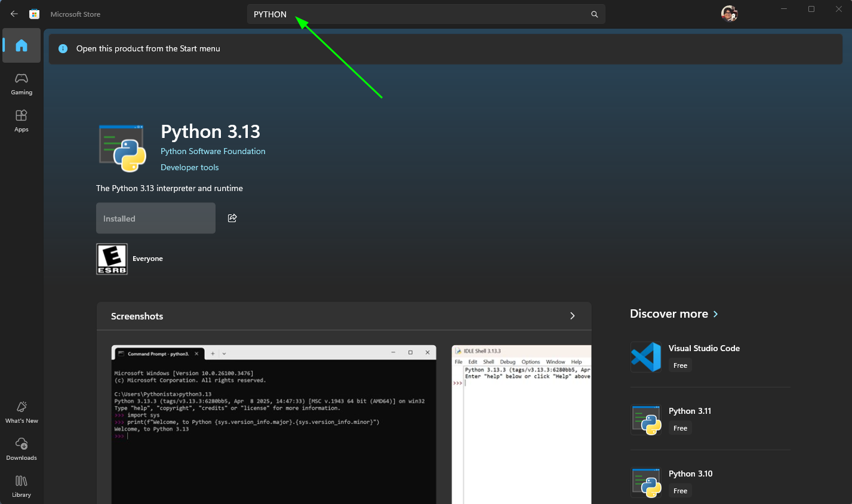The height and width of the screenshot is (504, 852).
Task: Open the Home section in the sidebar
Action: 21,45
